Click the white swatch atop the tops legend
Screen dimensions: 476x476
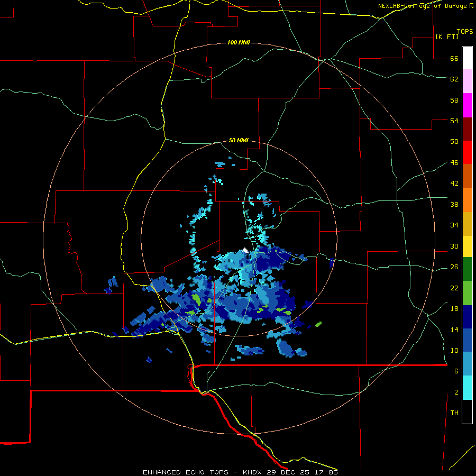467,58
